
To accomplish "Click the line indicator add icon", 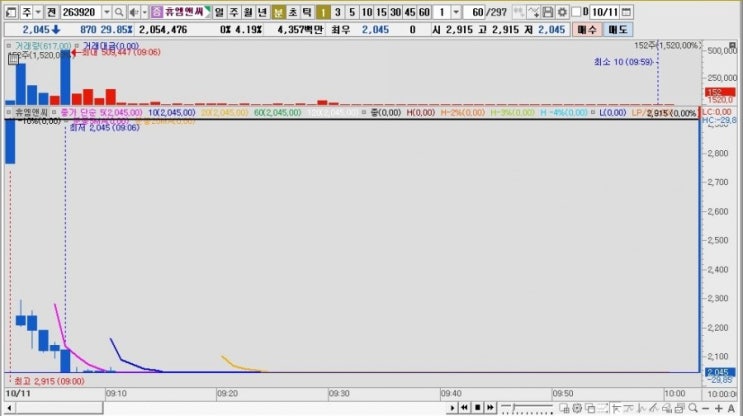I will pos(534,12).
